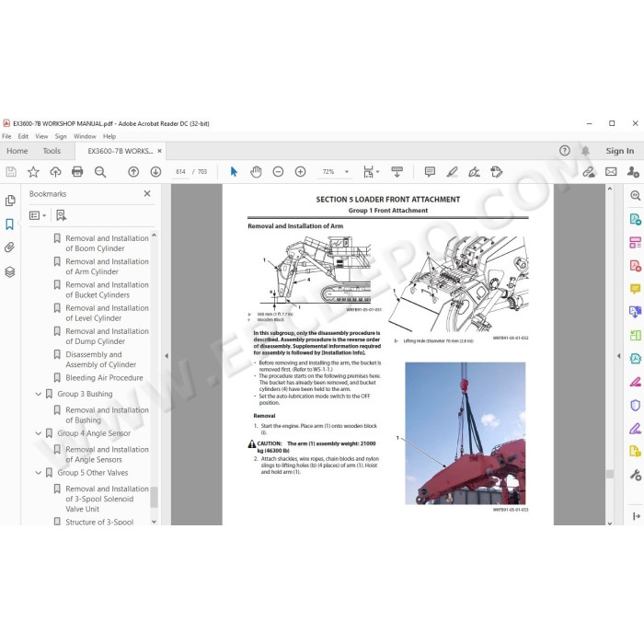644x644 pixels.
Task: Go to previous page arrow
Action: click(x=133, y=172)
